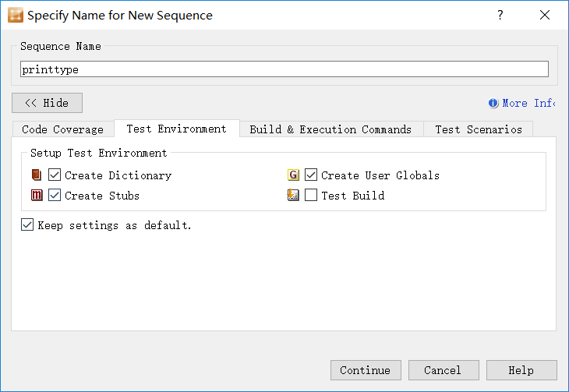This screenshot has height=392, width=569.
Task: Enable the Test Build checkbox
Action: pyautogui.click(x=311, y=196)
